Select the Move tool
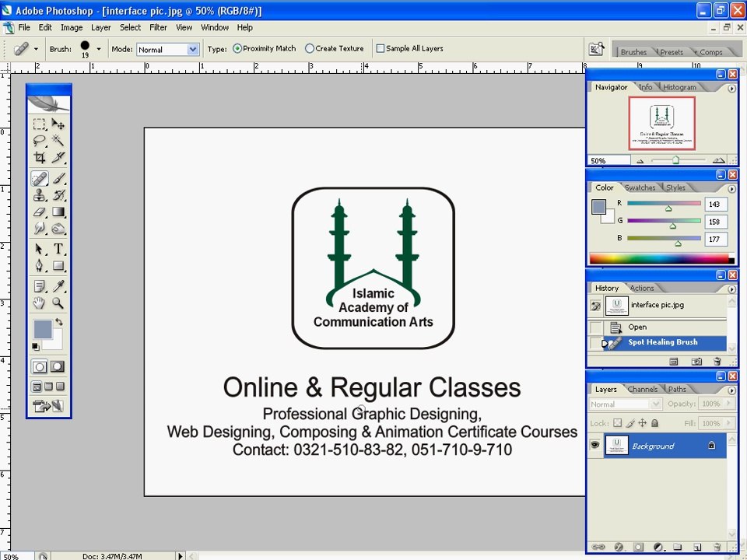This screenshot has width=747, height=560. (x=58, y=124)
